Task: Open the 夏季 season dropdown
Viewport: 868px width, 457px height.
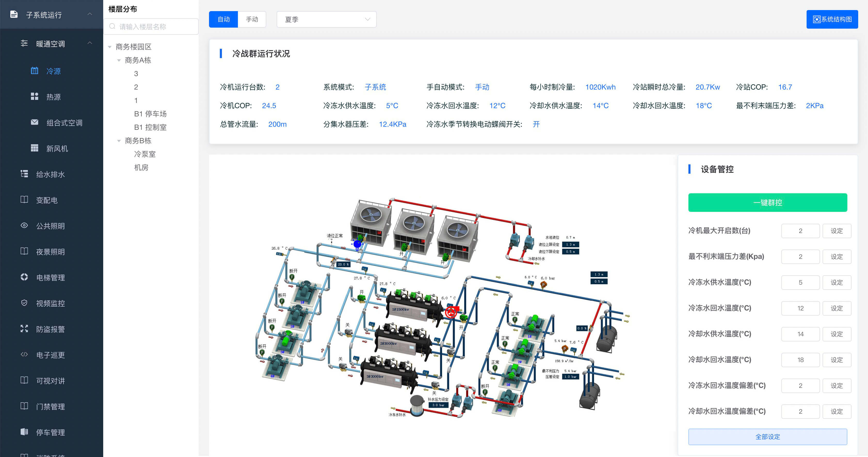Action: point(326,20)
